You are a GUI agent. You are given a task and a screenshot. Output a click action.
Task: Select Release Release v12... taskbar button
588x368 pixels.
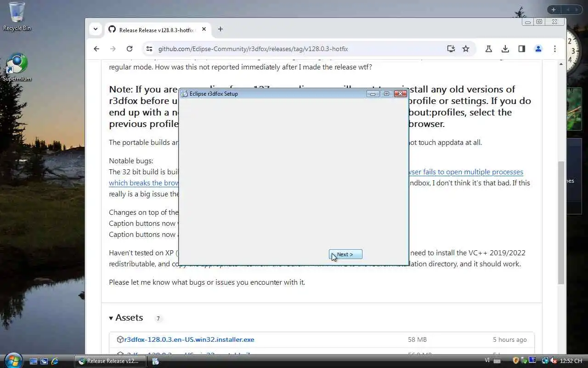coord(110,361)
